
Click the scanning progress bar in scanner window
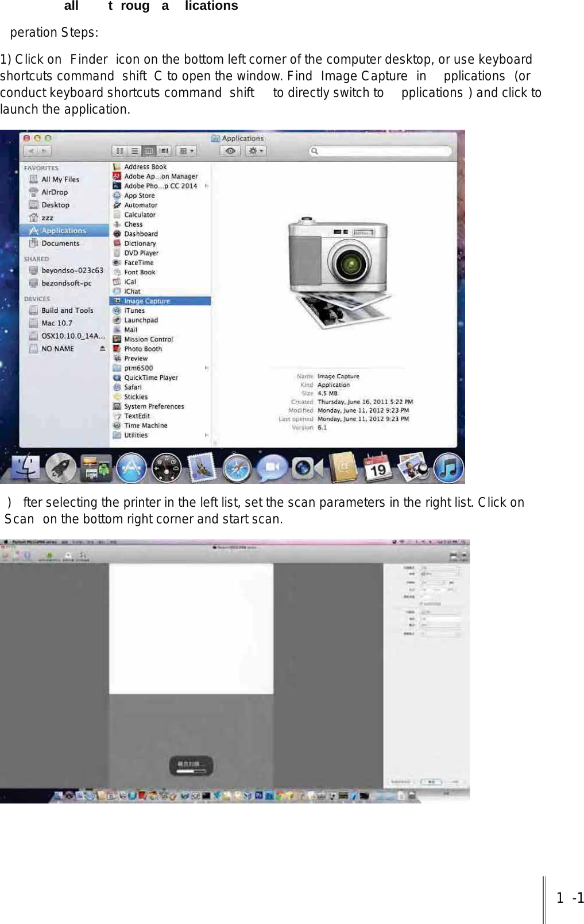click(x=191, y=771)
